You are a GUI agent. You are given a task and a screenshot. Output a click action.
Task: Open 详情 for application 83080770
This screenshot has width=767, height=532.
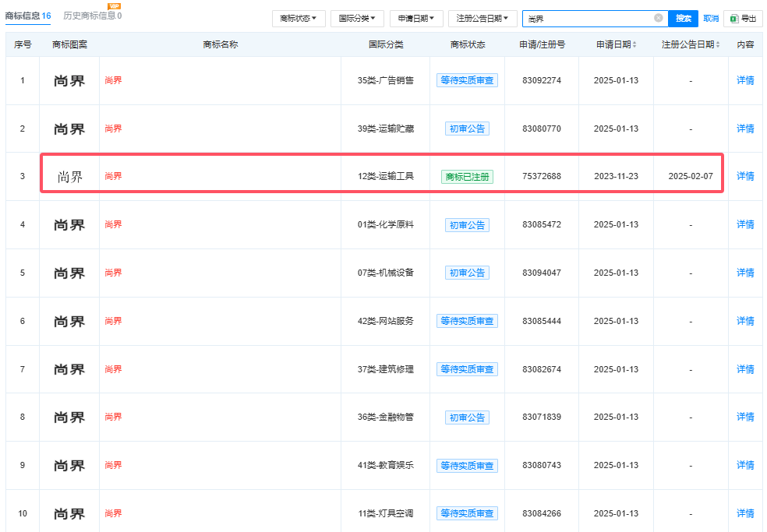click(x=745, y=129)
